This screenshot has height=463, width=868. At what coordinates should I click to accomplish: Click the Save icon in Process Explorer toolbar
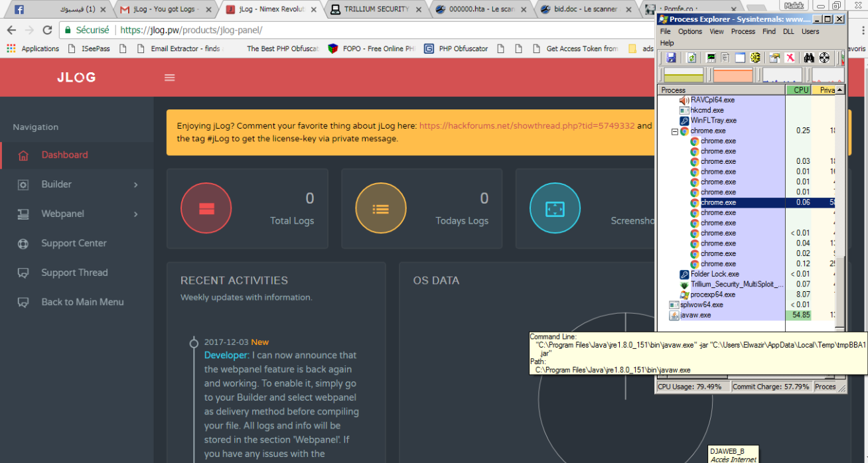[x=671, y=58]
